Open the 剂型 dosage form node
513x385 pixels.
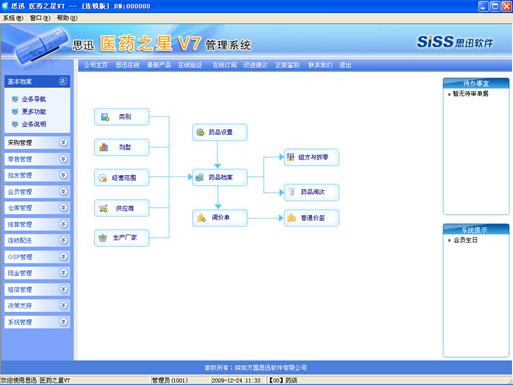click(122, 147)
